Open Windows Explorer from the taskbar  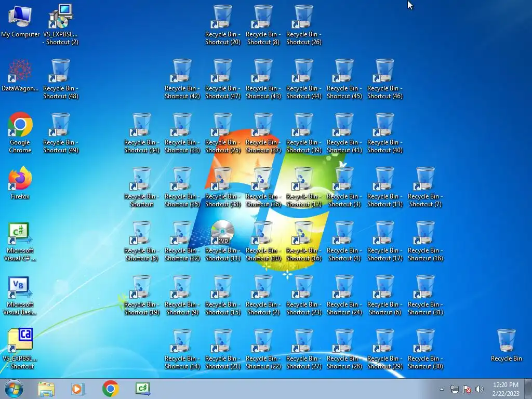click(46, 389)
